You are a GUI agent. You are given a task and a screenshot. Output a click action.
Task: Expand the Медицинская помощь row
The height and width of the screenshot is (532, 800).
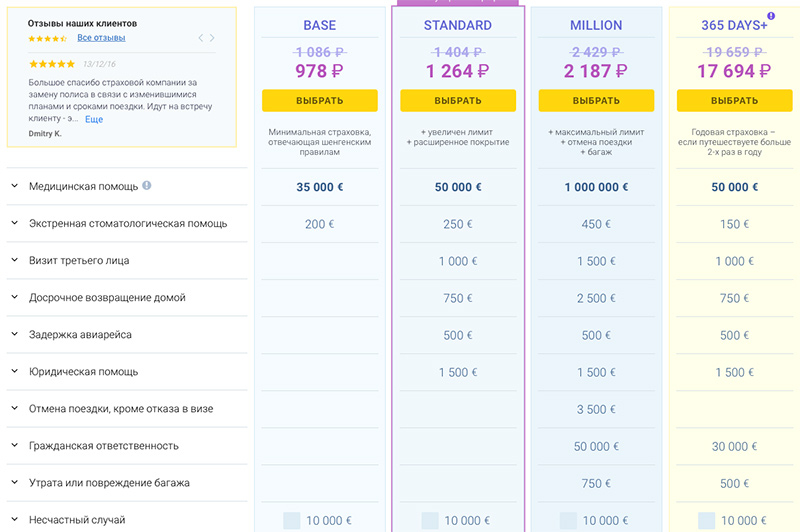[x=15, y=186]
